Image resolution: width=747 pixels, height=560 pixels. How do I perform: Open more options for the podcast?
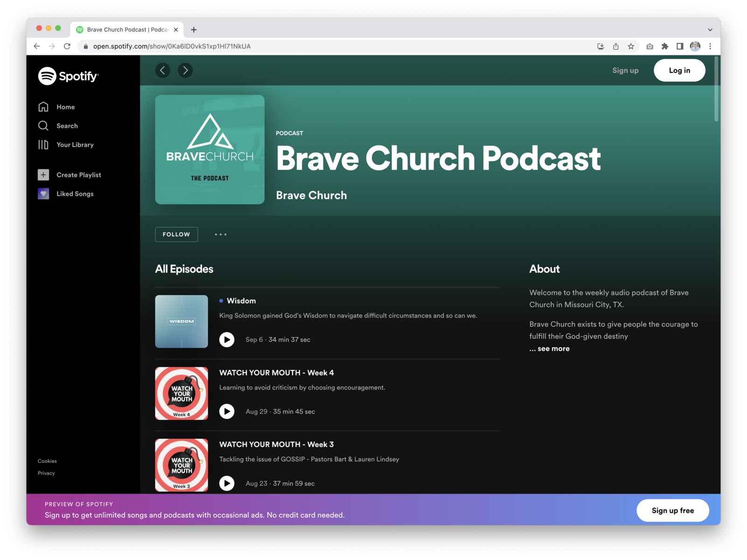pos(220,234)
